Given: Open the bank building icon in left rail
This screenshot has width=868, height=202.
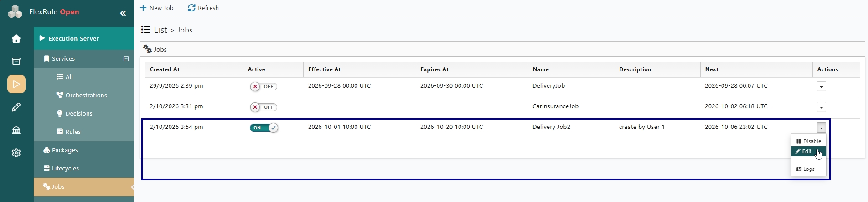Looking at the screenshot, I should click(16, 130).
